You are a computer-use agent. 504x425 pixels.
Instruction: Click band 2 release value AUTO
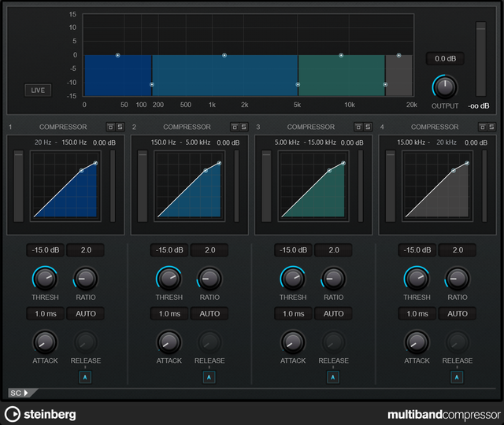click(x=209, y=313)
